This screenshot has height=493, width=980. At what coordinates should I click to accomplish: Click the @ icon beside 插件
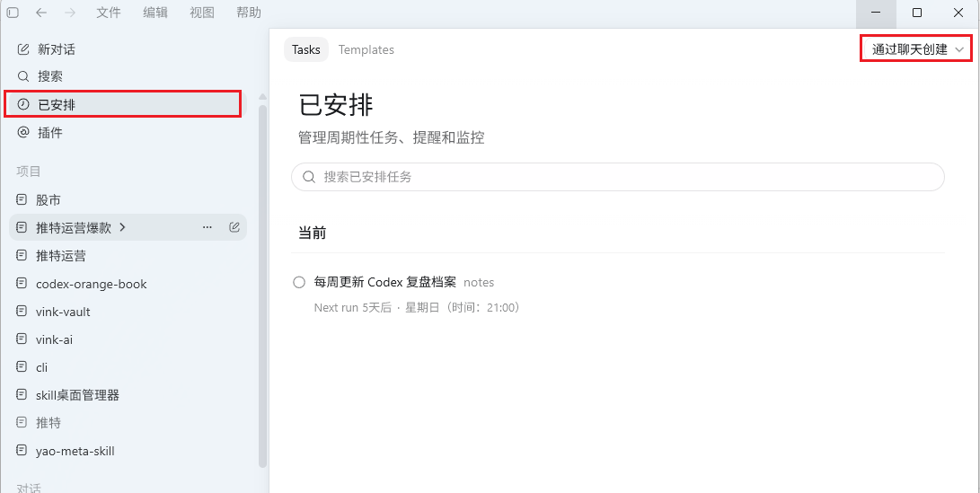[x=23, y=133]
